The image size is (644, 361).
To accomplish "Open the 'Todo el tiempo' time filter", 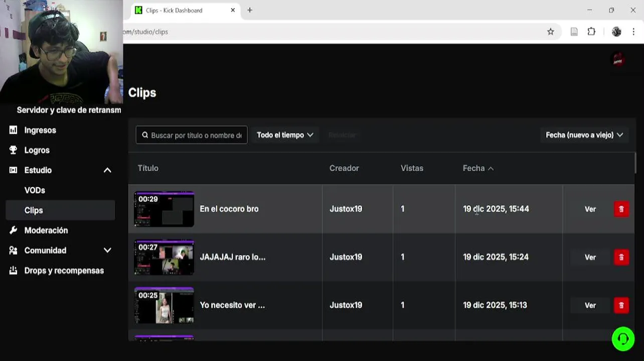I will pyautogui.click(x=285, y=135).
